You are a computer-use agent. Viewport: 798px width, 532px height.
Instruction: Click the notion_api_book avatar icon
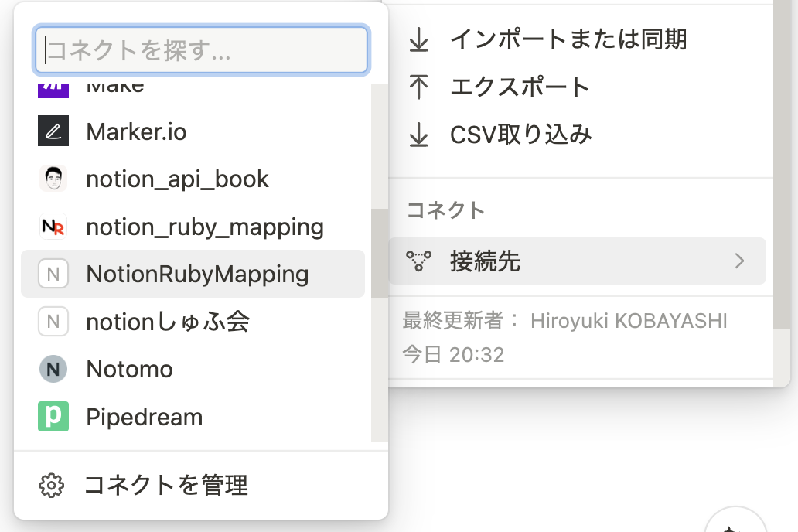click(x=53, y=179)
